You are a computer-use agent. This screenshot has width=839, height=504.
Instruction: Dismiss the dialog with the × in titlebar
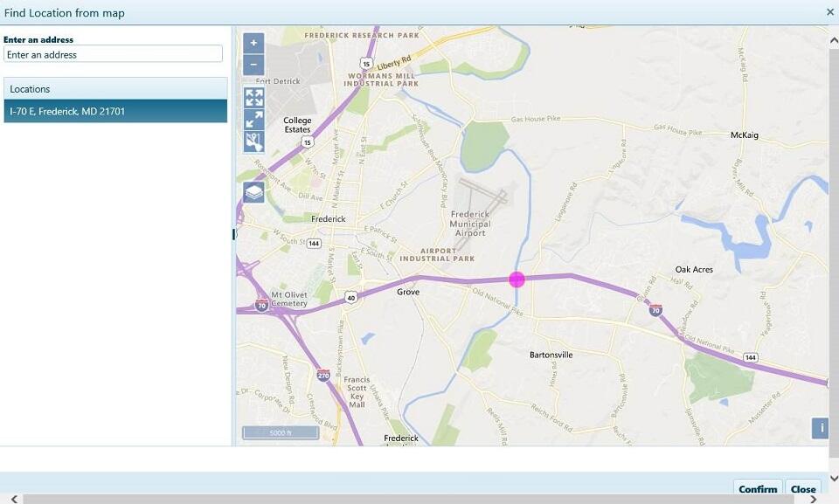pos(829,12)
